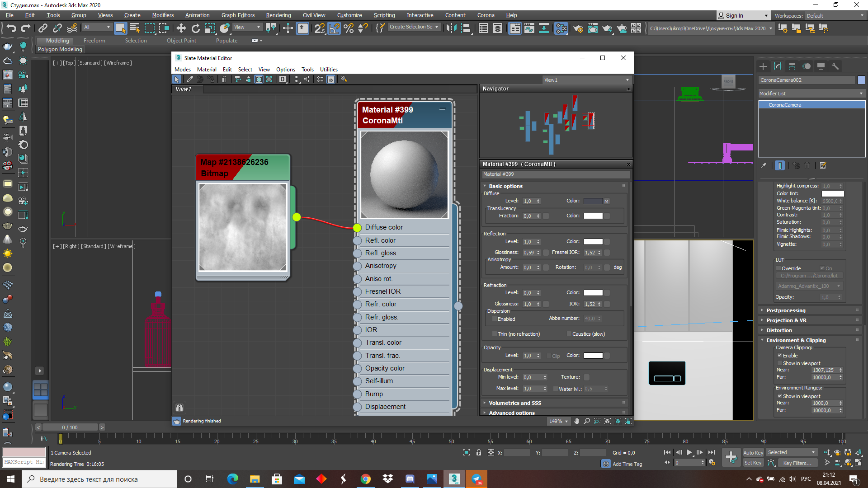Click Slate Delete Selected trash icon
This screenshot has width=868, height=488.
click(224, 80)
